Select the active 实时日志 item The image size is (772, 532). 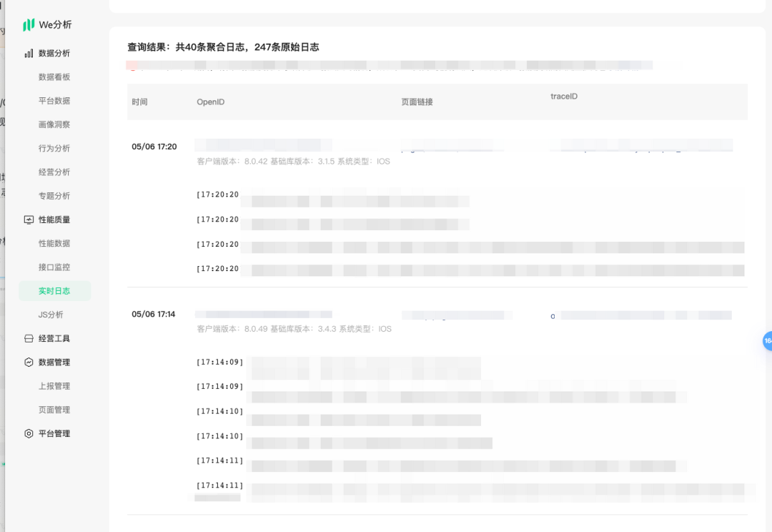(54, 290)
